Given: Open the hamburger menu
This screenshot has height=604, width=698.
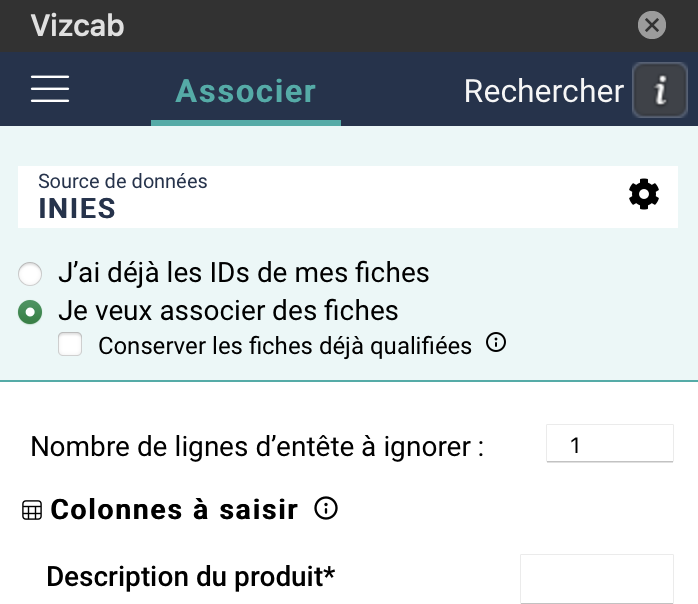Looking at the screenshot, I should point(50,91).
